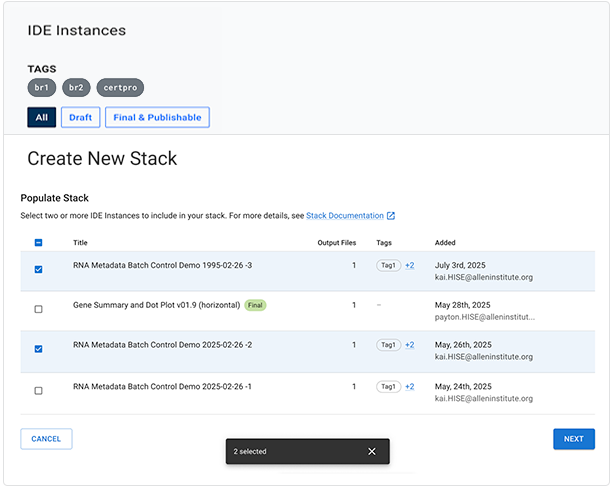Switch to the Draft filter tab
Image resolution: width=612 pixels, height=488 pixels.
coord(80,117)
